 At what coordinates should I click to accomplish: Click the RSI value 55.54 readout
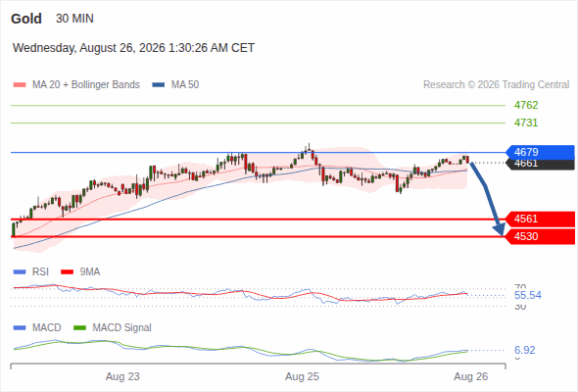click(x=527, y=295)
